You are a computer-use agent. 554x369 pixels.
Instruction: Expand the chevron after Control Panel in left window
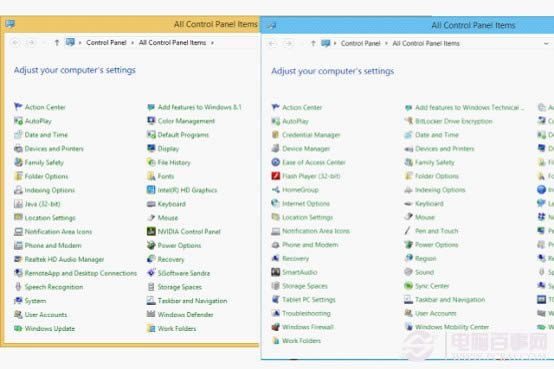click(x=132, y=43)
